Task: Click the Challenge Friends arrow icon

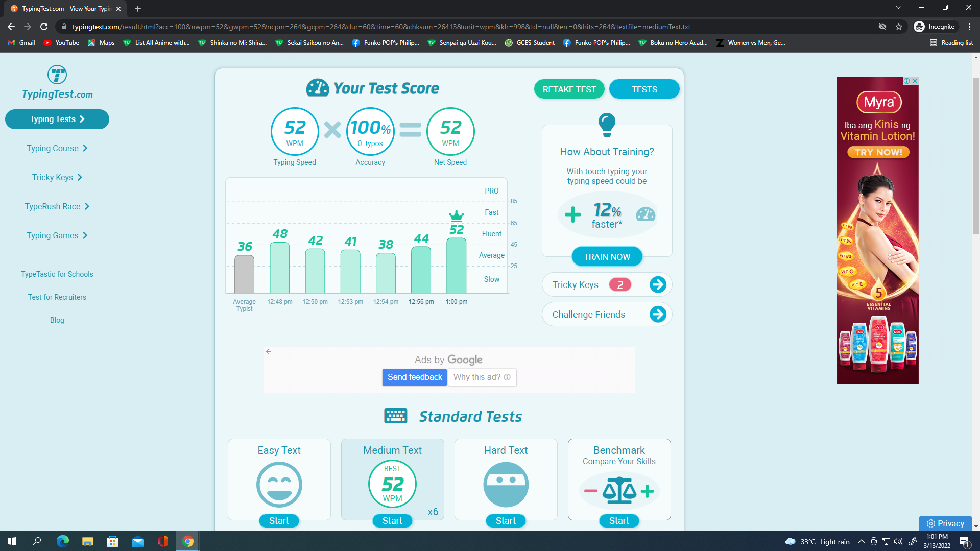Action: point(658,314)
